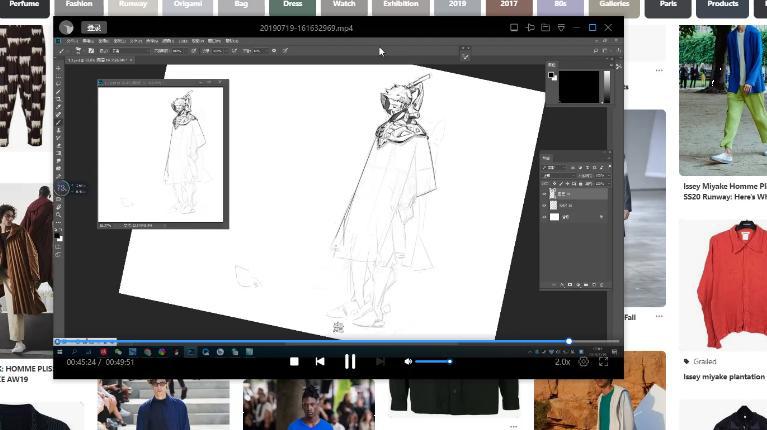Pause the video playback

coord(350,362)
